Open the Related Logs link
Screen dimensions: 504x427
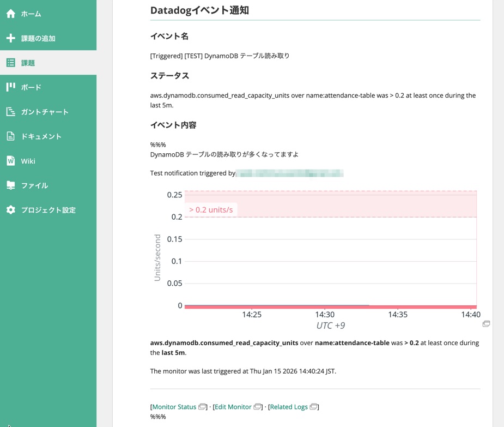(x=290, y=406)
